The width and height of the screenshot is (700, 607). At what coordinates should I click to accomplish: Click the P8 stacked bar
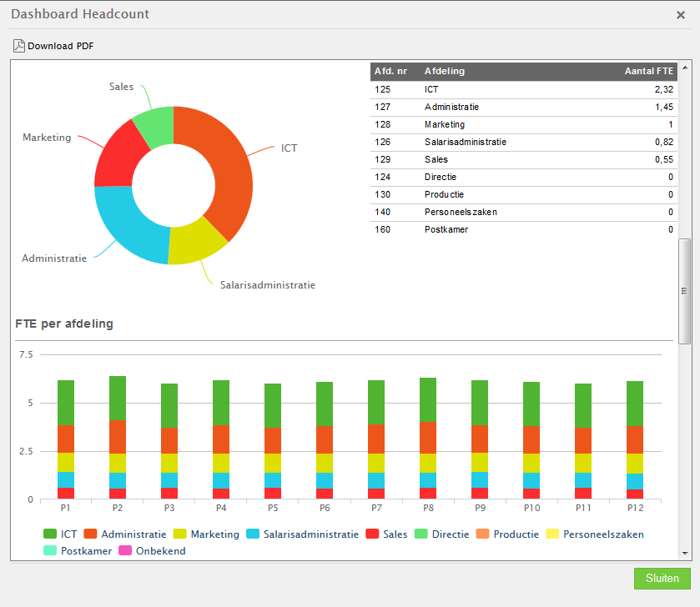[428, 438]
